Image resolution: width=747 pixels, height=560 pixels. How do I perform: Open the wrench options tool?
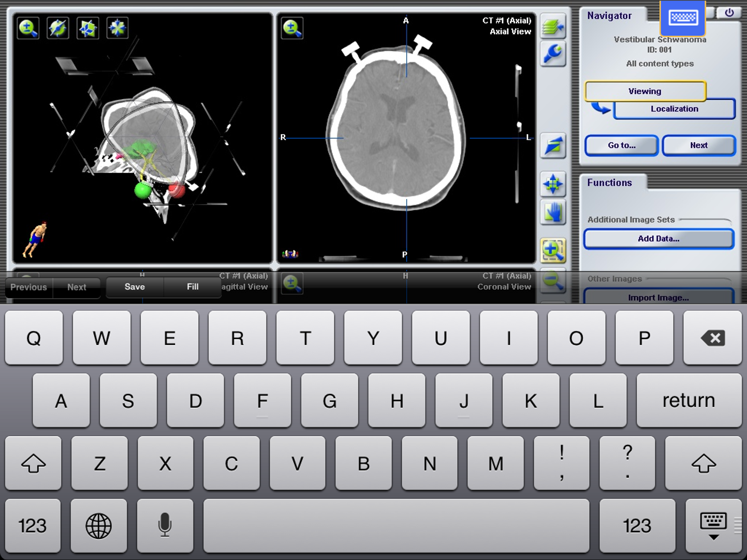point(553,54)
